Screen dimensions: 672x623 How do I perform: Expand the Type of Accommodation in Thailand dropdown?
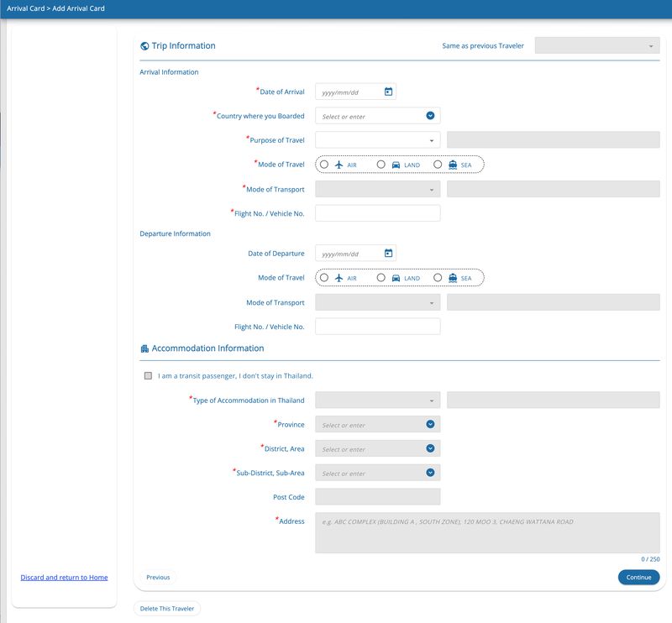pos(377,400)
